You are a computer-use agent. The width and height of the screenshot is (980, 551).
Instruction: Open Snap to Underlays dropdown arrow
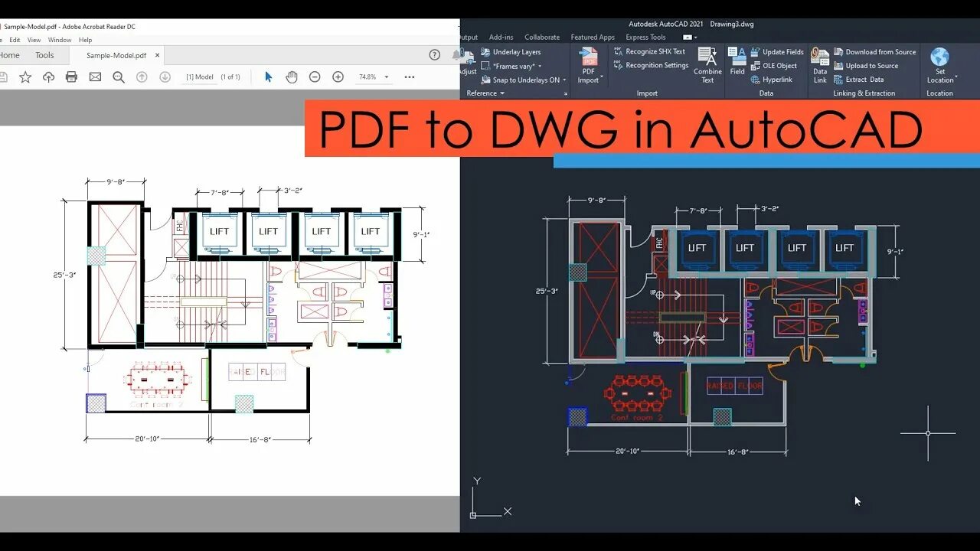564,80
